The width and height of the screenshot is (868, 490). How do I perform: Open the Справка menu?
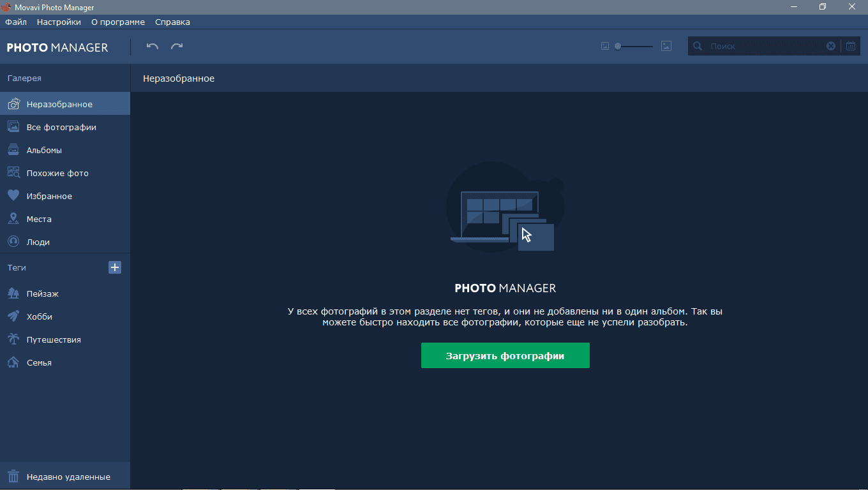coord(172,22)
